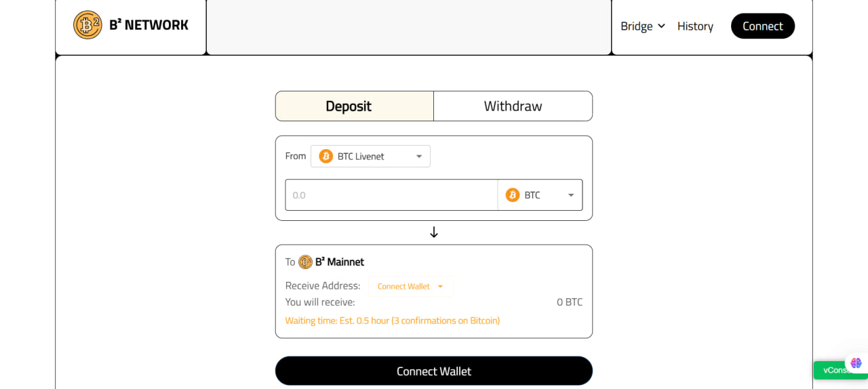Open the Bridge menu

(637, 26)
